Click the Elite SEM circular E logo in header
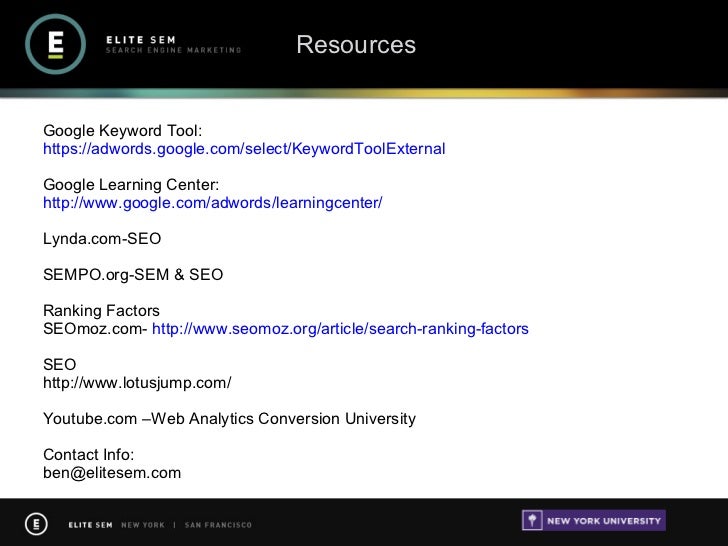 pyautogui.click(x=55, y=44)
